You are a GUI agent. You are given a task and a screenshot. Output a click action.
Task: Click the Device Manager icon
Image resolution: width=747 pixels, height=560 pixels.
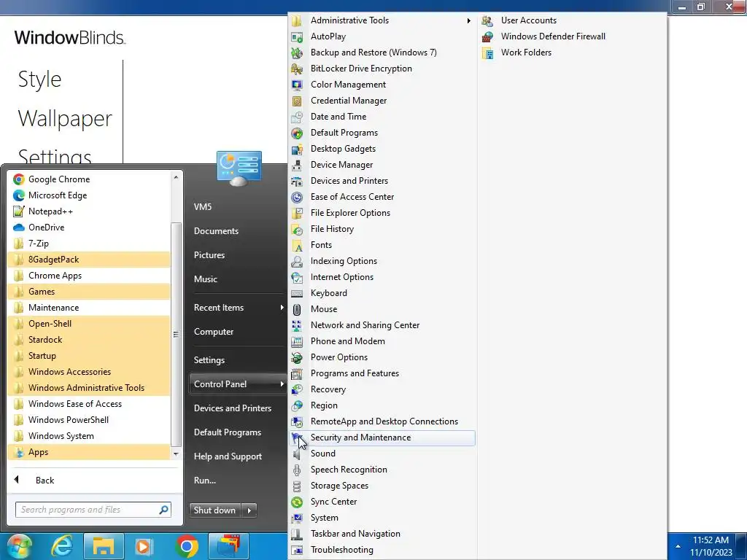(x=297, y=166)
